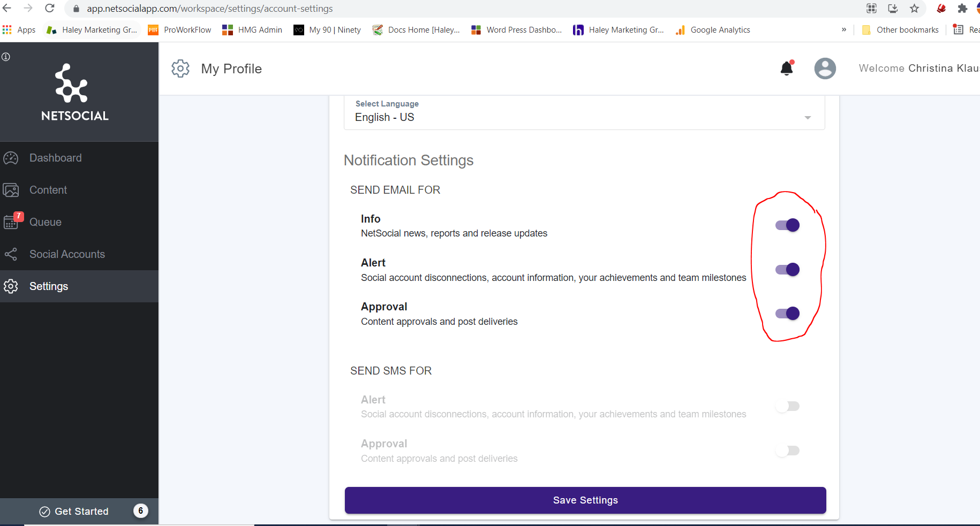Open the Select Language dropdown
Image resolution: width=980 pixels, height=526 pixels.
(584, 113)
